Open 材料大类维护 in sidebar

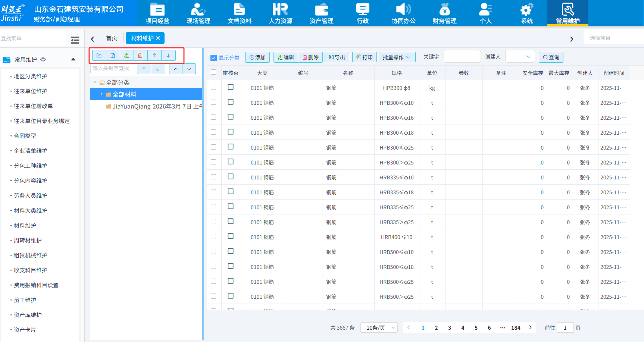click(x=31, y=210)
